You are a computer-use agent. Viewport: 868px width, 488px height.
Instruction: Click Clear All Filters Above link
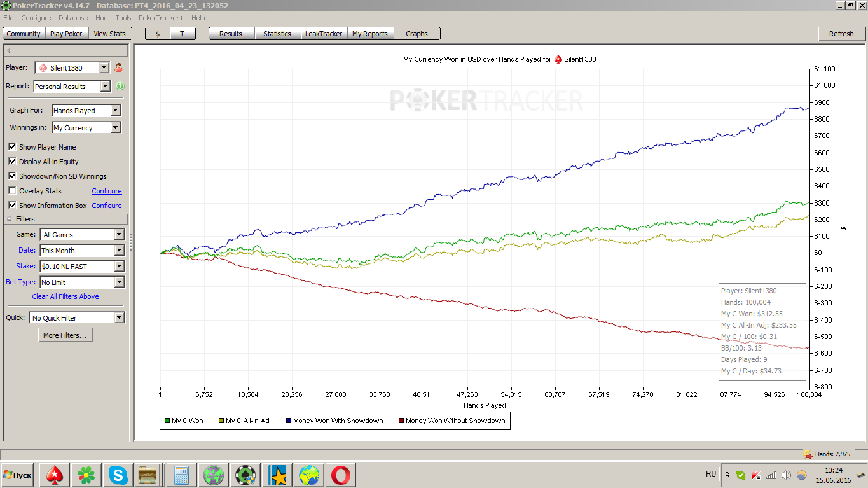point(65,296)
